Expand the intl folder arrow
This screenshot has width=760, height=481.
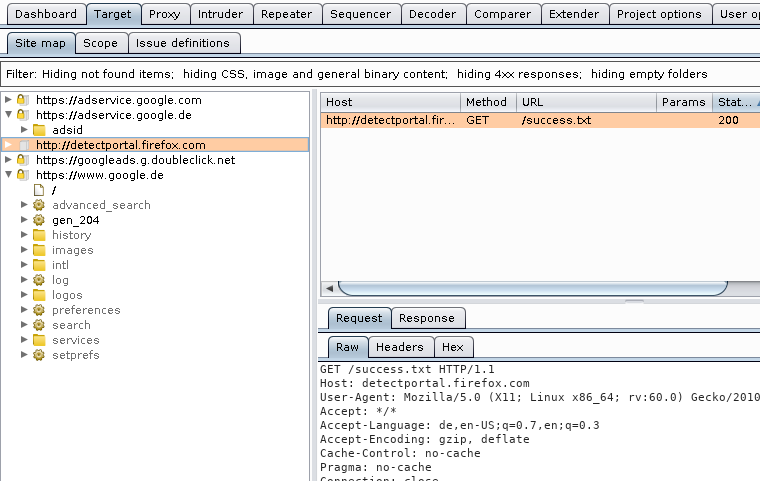coord(24,265)
